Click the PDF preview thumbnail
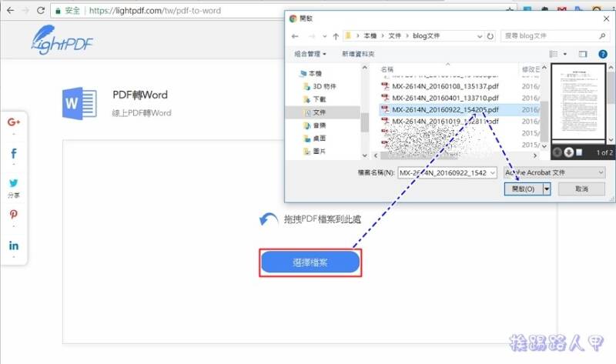616x364 pixels. (x=578, y=103)
